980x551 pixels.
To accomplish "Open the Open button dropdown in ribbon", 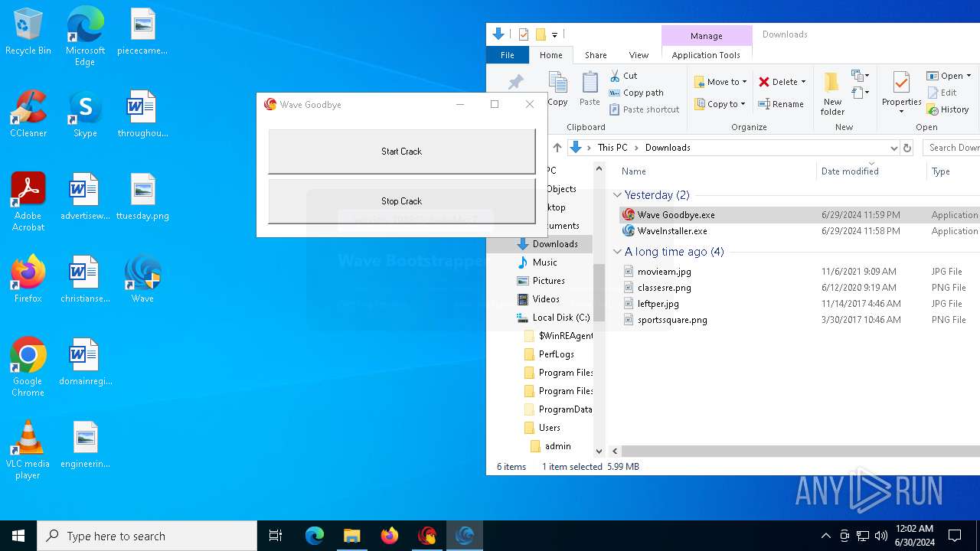I will pyautogui.click(x=969, y=76).
